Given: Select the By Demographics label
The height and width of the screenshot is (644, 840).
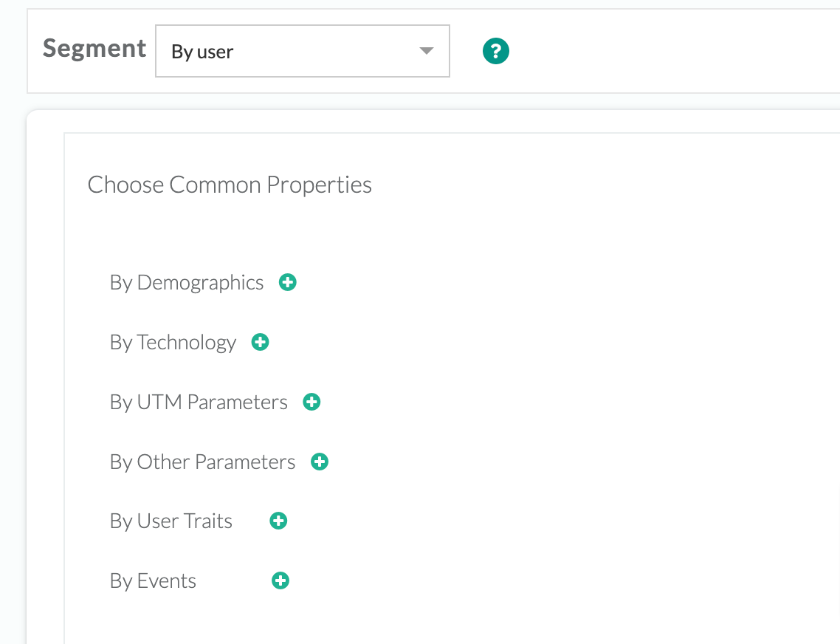Looking at the screenshot, I should pyautogui.click(x=186, y=282).
